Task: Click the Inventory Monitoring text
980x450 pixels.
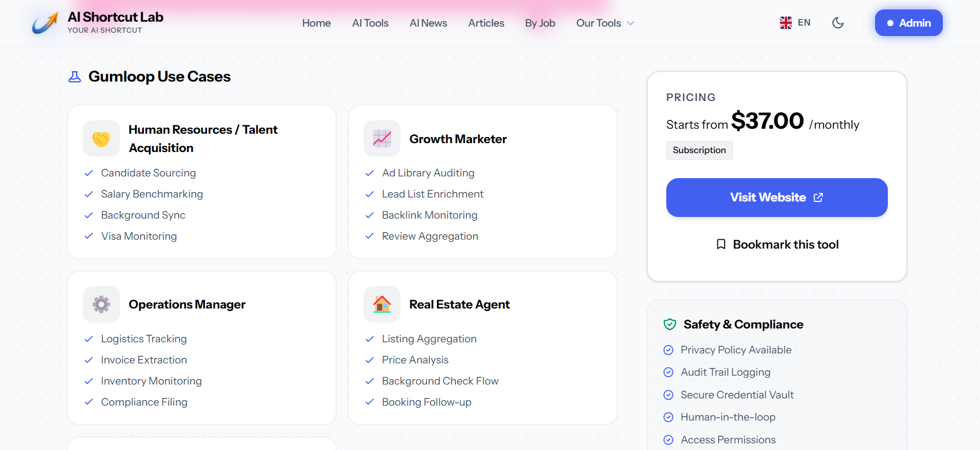Action: pyautogui.click(x=151, y=381)
